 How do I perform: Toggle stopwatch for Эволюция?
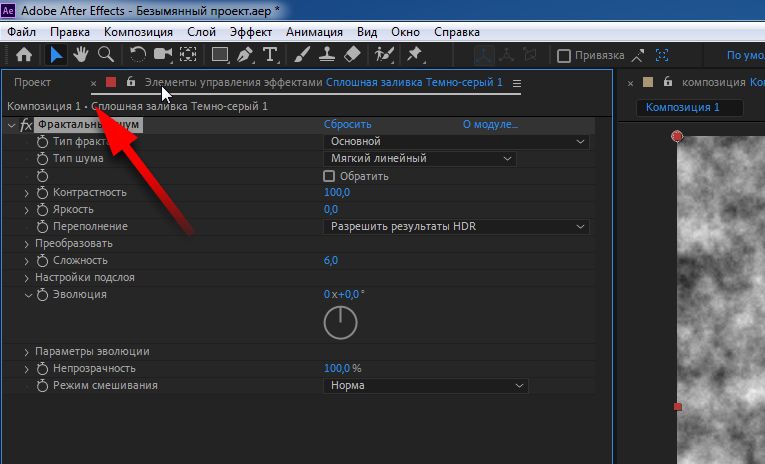pyautogui.click(x=42, y=295)
